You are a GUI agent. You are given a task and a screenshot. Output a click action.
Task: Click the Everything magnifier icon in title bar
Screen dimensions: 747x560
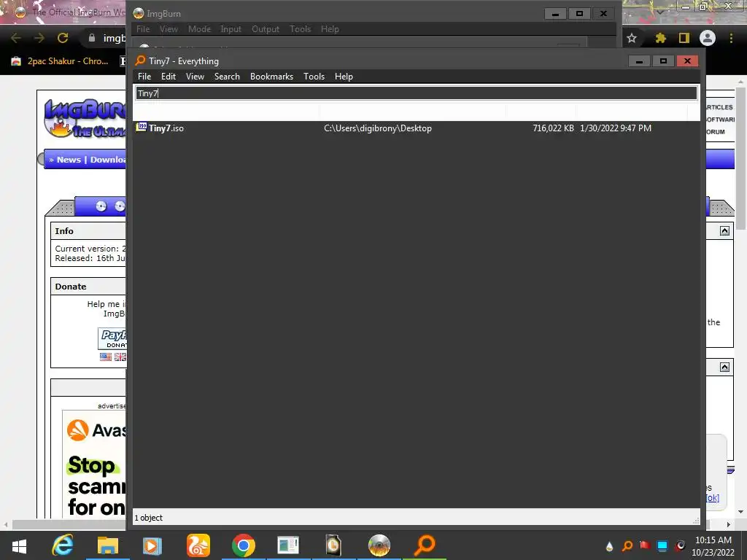(x=140, y=61)
